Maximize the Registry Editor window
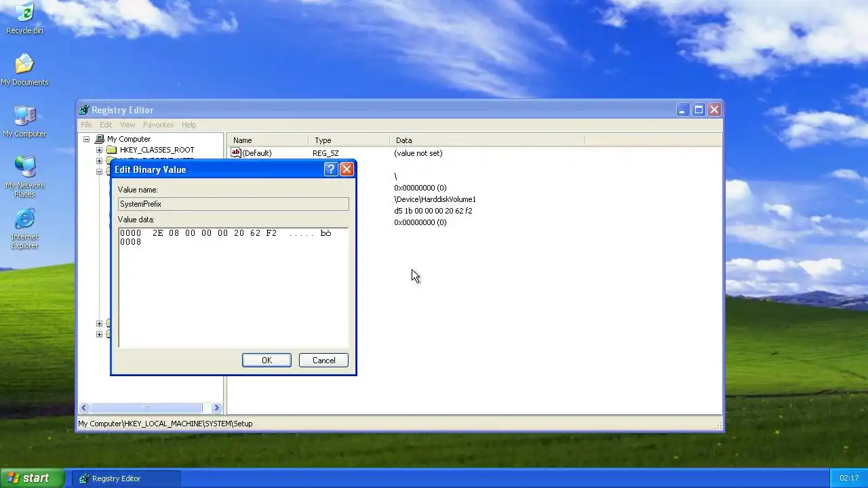This screenshot has height=488, width=868. point(698,110)
